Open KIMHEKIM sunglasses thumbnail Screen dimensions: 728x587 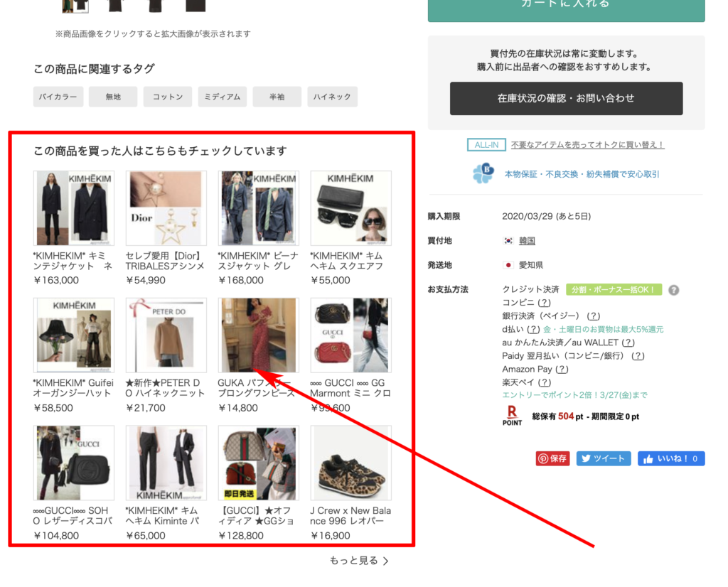[351, 208]
